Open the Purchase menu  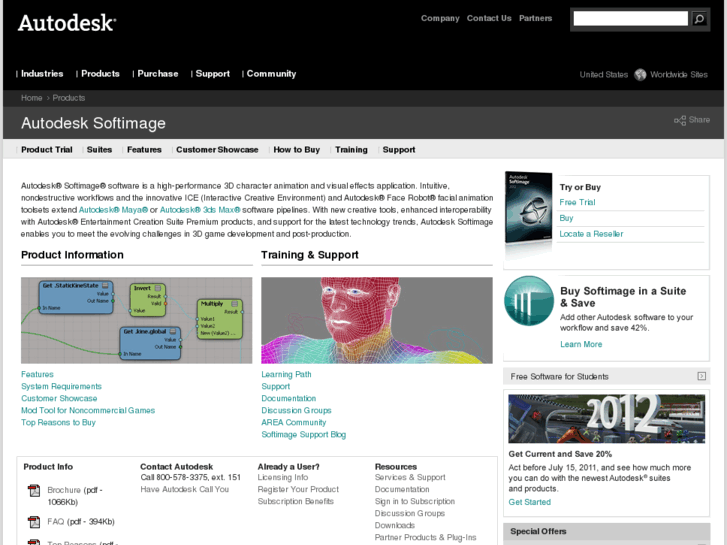[158, 74]
